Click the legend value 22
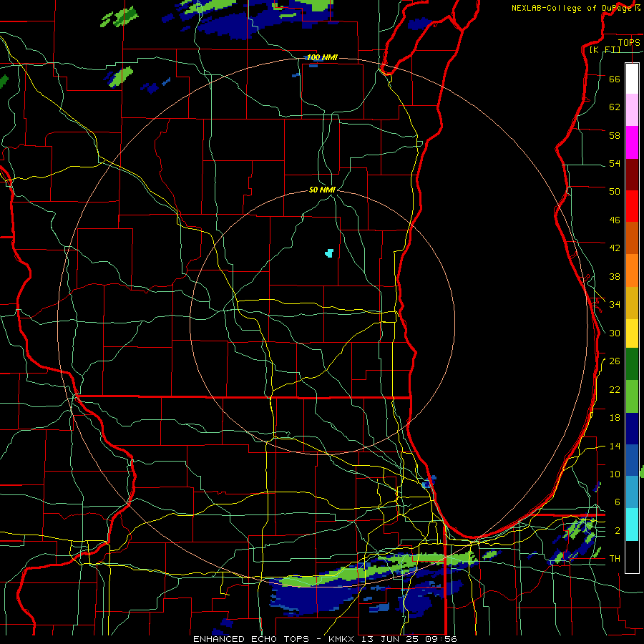Viewport: 644px width, 644px height. [x=615, y=389]
